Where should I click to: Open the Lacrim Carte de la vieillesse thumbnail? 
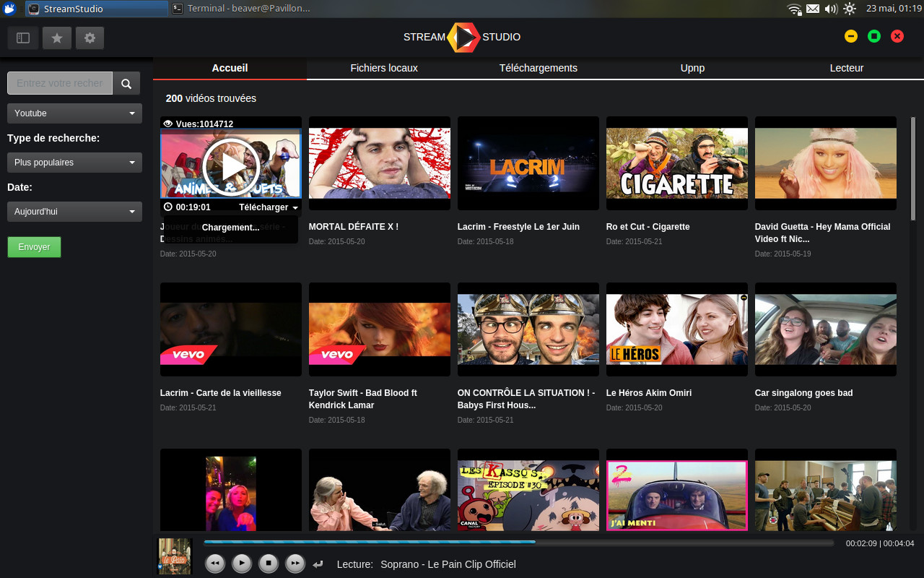click(x=231, y=329)
